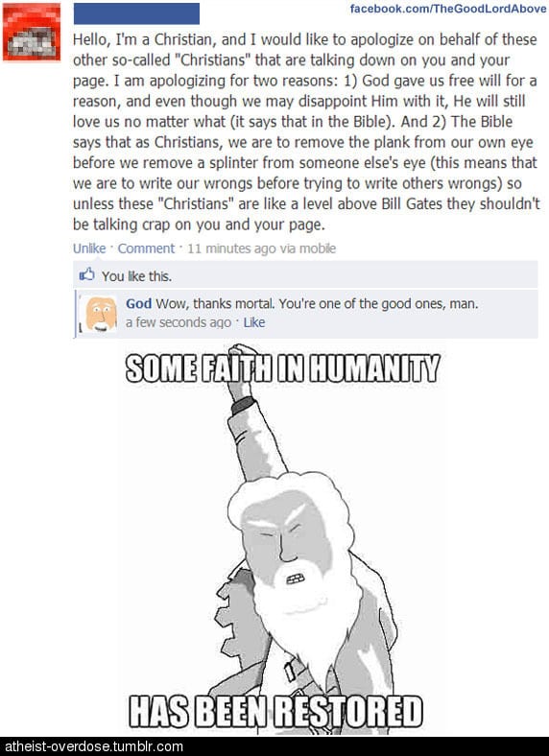Image resolution: width=549 pixels, height=756 pixels.
Task: Click the Some Faith In Humanity caption
Action: [283, 368]
